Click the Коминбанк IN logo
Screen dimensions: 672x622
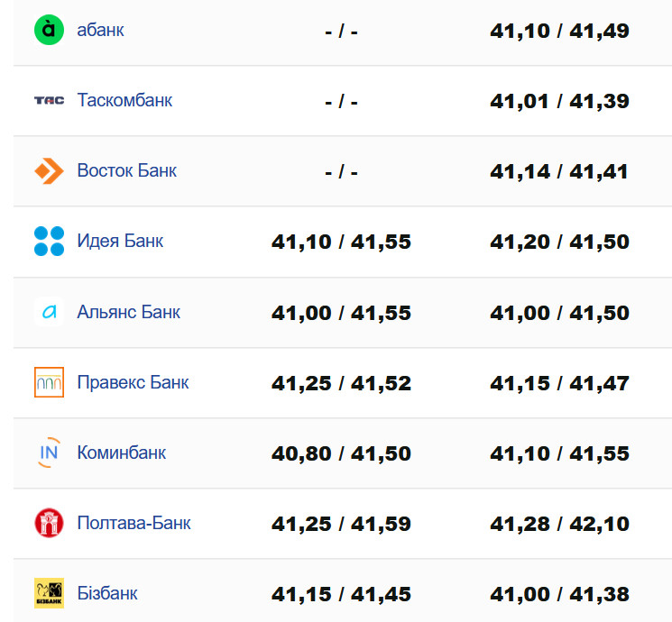click(x=49, y=453)
